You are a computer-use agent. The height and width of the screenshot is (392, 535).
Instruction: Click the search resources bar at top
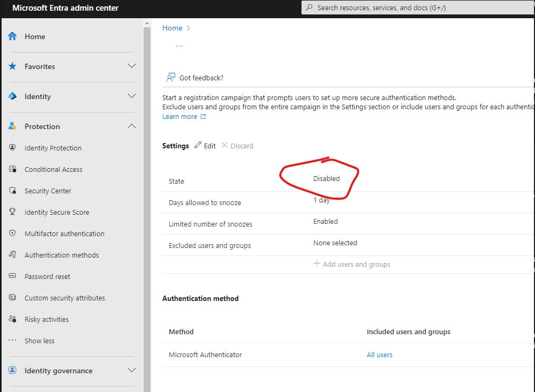417,7
